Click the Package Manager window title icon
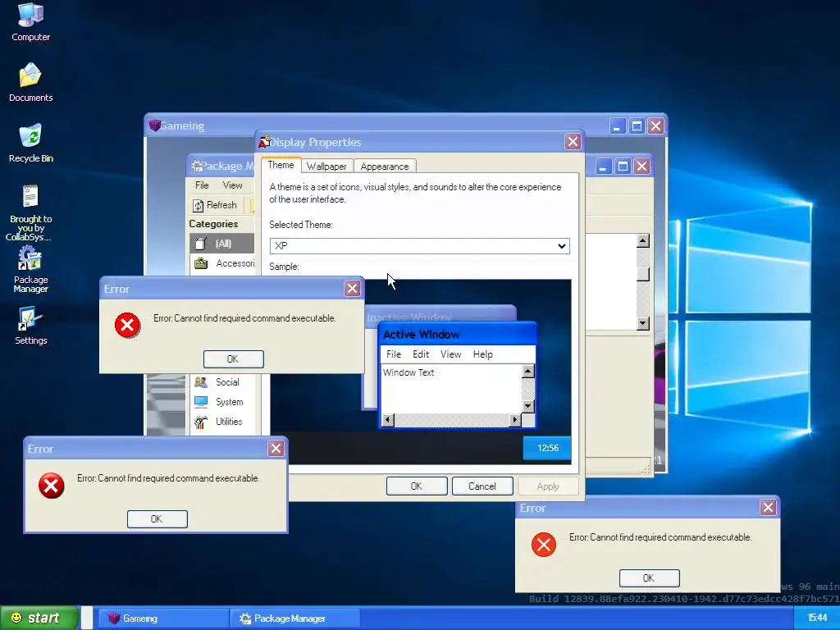 (x=198, y=166)
